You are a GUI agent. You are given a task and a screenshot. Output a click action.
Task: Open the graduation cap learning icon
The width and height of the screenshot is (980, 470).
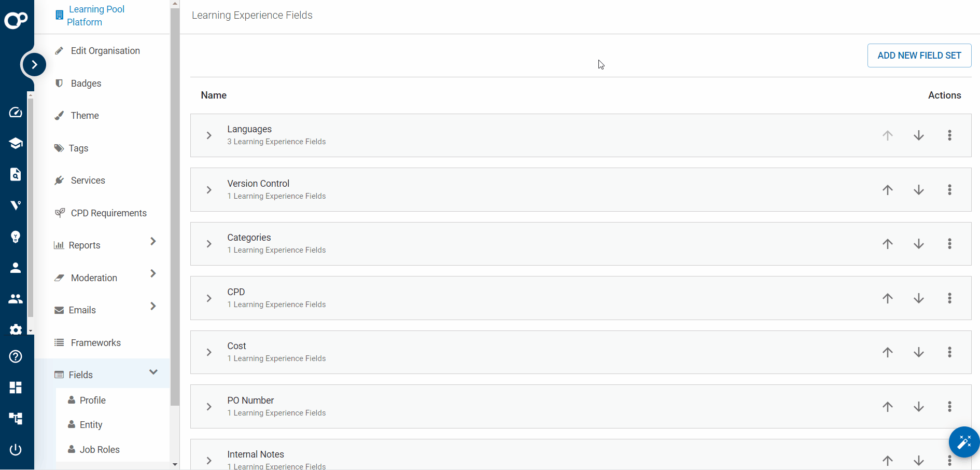coord(16,143)
